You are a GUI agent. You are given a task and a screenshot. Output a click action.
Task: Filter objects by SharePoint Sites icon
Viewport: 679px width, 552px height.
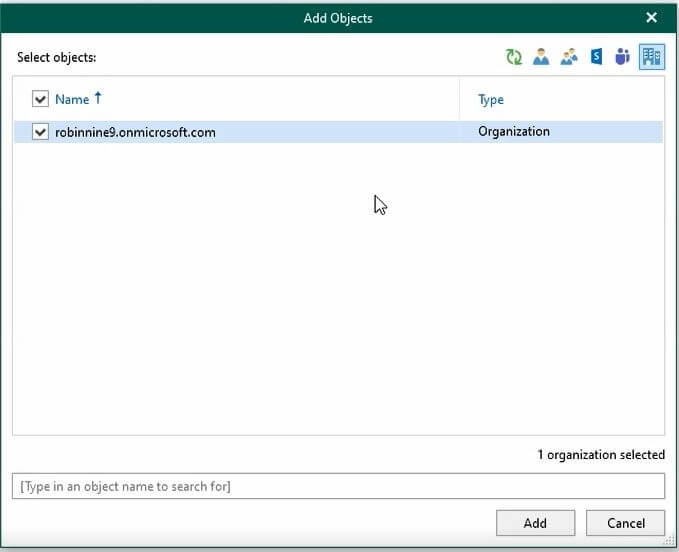pos(596,57)
